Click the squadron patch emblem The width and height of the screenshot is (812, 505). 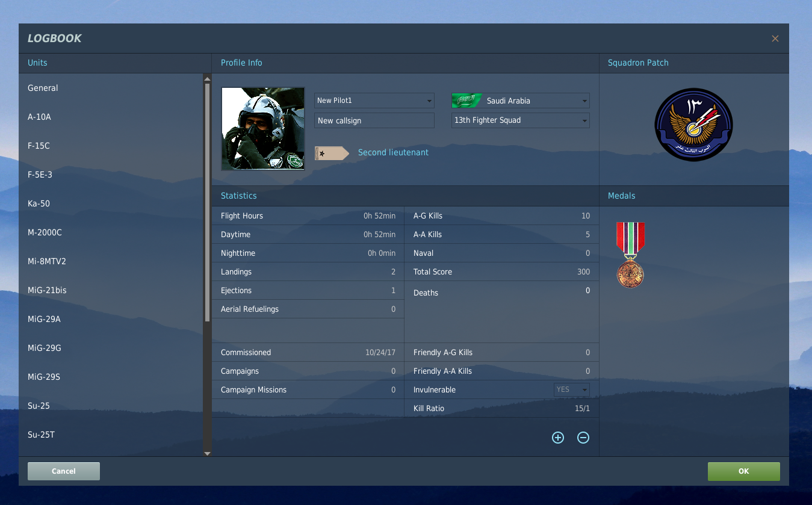[693, 124]
